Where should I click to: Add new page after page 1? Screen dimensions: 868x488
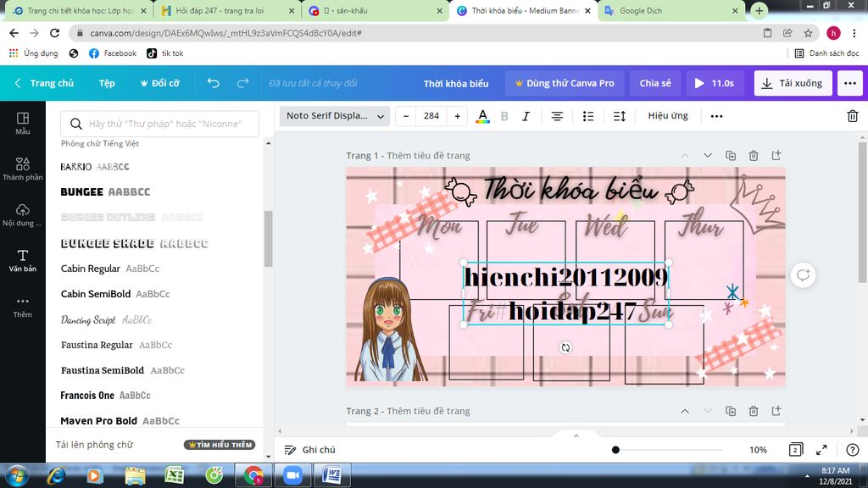[x=776, y=156]
